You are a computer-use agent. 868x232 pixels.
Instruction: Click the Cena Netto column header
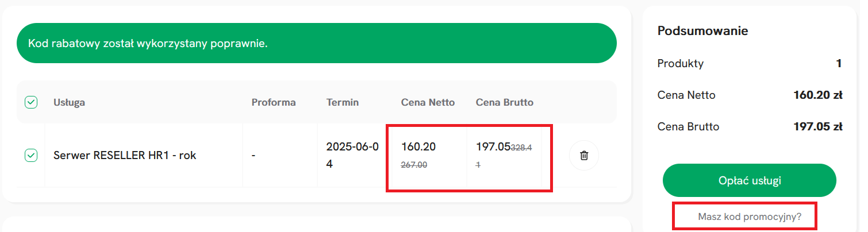click(428, 102)
